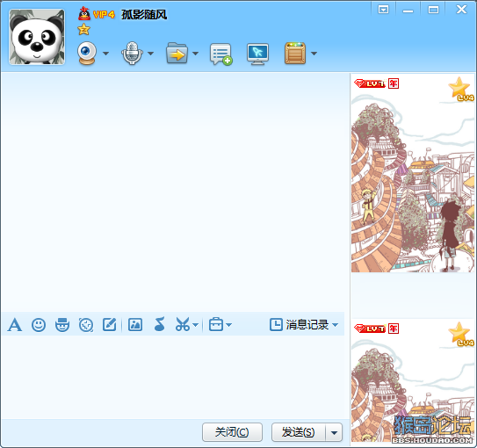This screenshot has width=477, height=448.
Task: Open the send options arrow beside 发送
Action: pos(334,432)
